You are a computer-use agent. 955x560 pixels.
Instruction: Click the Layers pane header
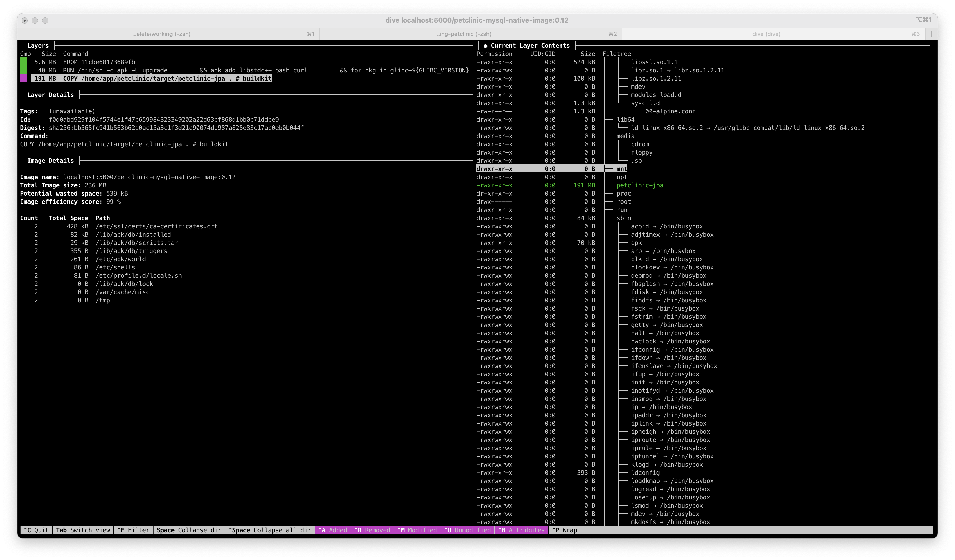(x=38, y=45)
